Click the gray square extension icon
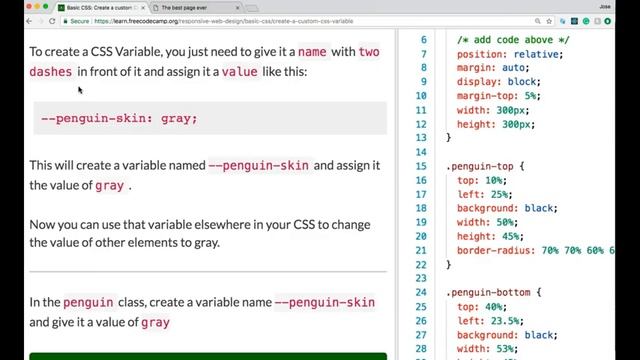This screenshot has width=640, height=360. [x=598, y=21]
